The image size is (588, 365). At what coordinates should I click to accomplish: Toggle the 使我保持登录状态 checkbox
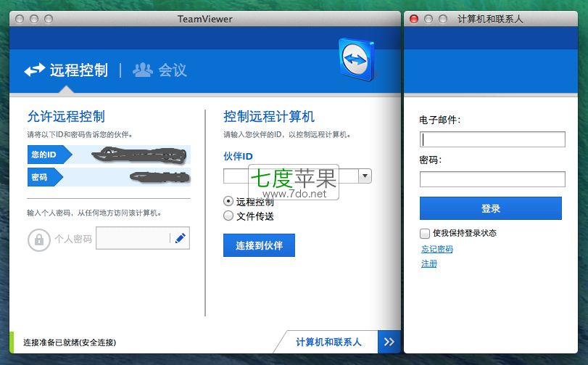coord(424,234)
